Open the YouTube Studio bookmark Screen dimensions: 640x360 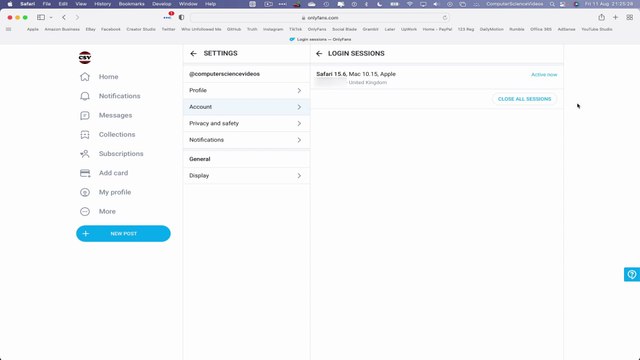(x=597, y=29)
